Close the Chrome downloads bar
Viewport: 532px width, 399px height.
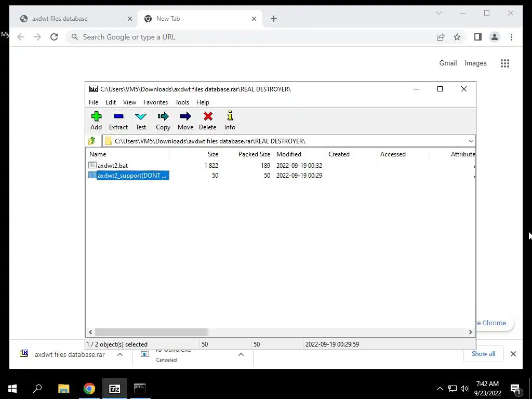(513, 354)
